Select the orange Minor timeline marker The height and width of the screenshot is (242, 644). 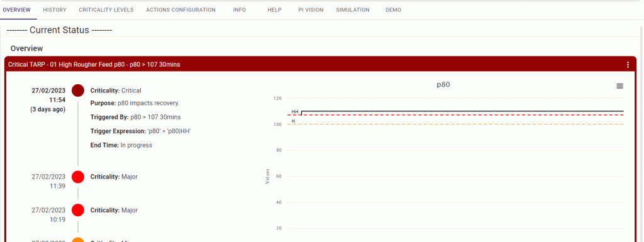pyautogui.click(x=78, y=239)
